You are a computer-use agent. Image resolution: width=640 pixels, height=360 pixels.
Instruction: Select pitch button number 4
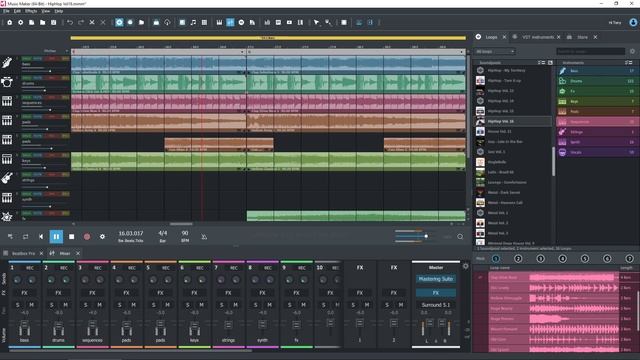pyautogui.click(x=562, y=258)
